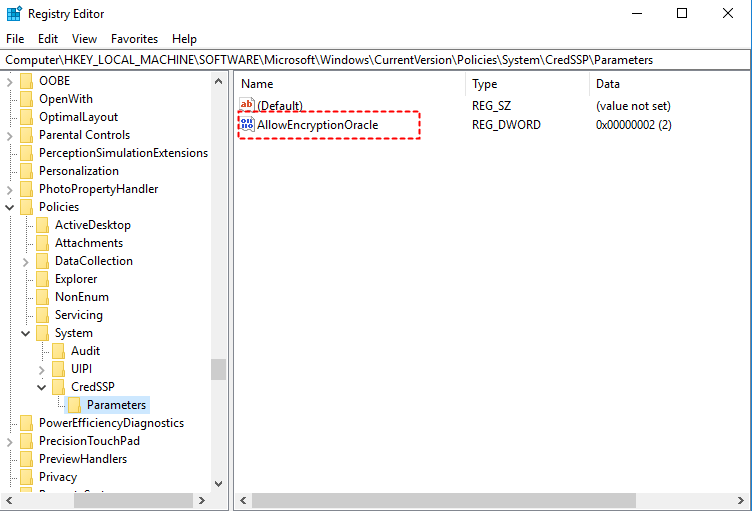Expand the UIPI key
The width and height of the screenshot is (752, 511).
[x=41, y=370]
